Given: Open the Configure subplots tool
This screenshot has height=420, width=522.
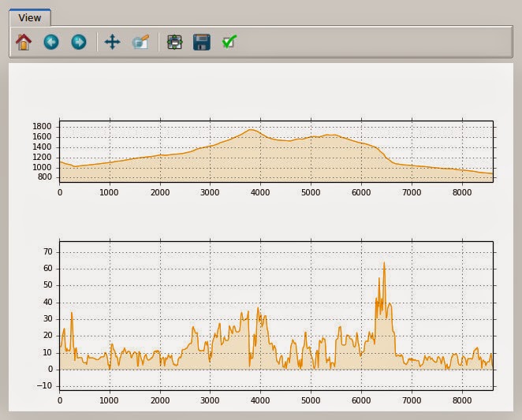Looking at the screenshot, I should point(174,43).
